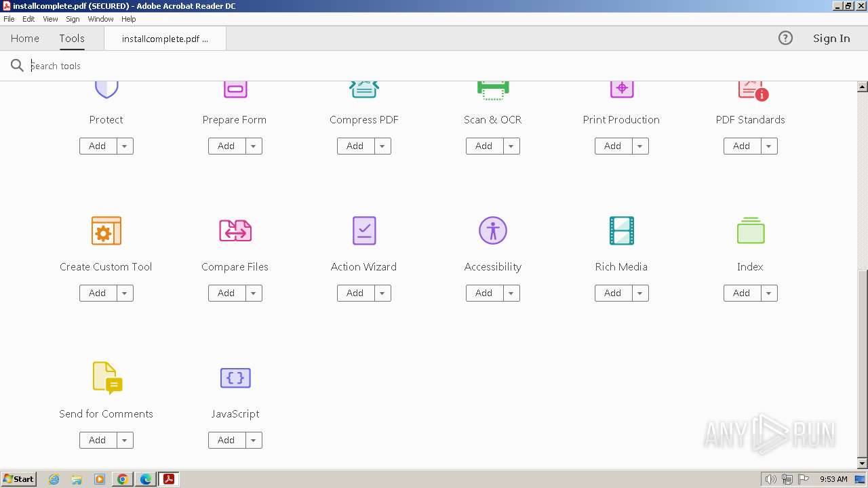Click Add button under Rich Media
This screenshot has width=868, height=488.
pyautogui.click(x=613, y=293)
